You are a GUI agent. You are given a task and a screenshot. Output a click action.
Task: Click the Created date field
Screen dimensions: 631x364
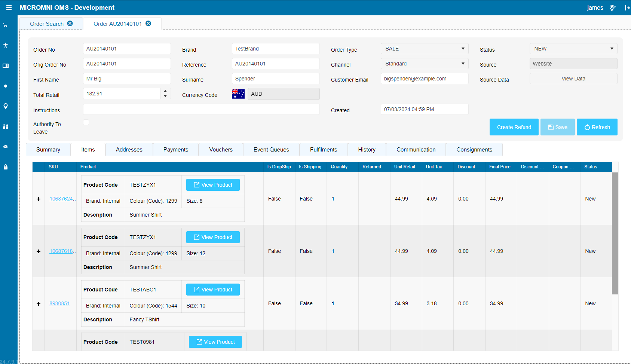(x=425, y=109)
